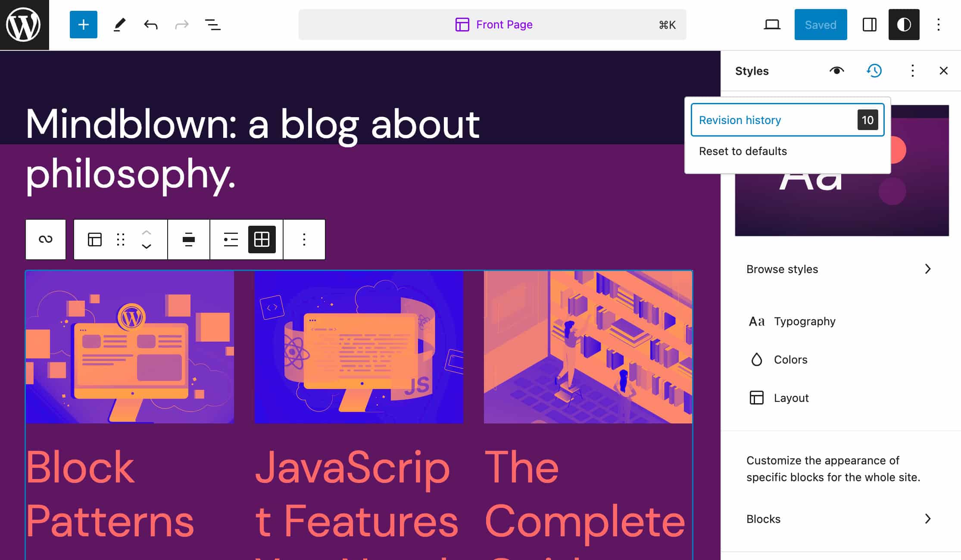
Task: Expand more options for the selected block
Action: pos(304,239)
